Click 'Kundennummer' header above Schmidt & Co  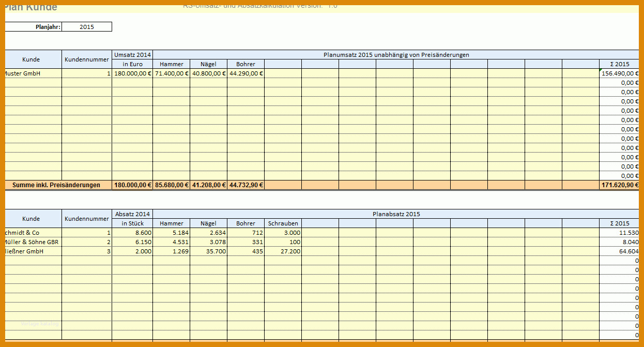[x=87, y=218]
